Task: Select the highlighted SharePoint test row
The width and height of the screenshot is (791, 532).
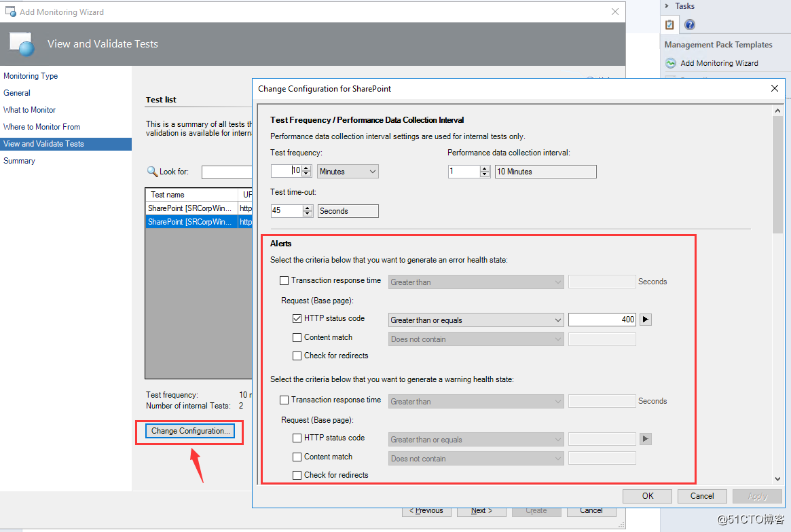Action: [199, 222]
